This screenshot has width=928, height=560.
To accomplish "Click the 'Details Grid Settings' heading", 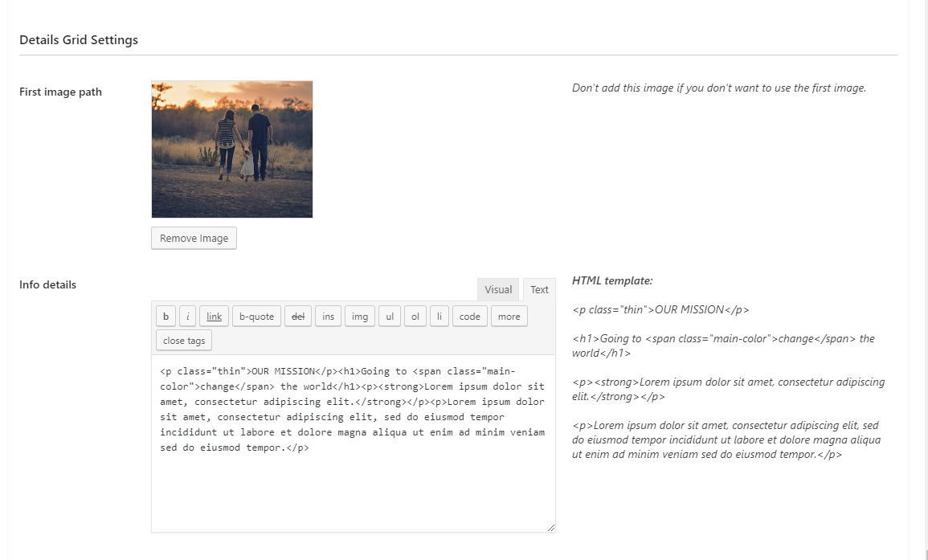I will click(x=79, y=39).
